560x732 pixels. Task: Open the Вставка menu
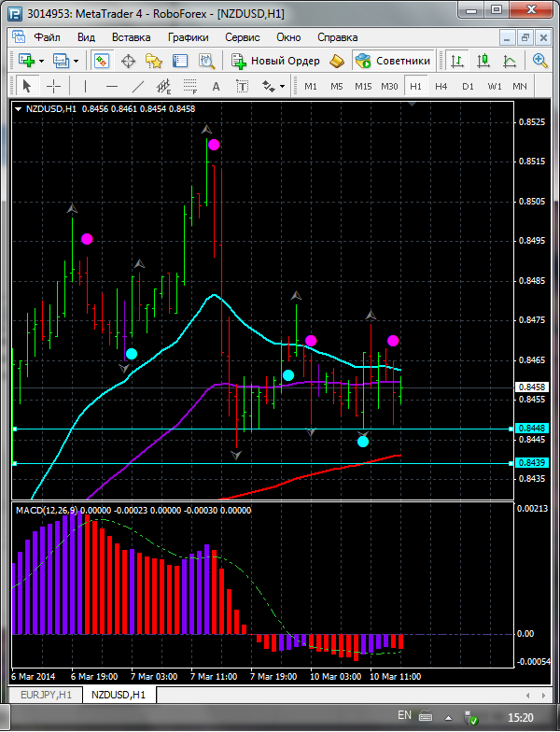[x=131, y=37]
